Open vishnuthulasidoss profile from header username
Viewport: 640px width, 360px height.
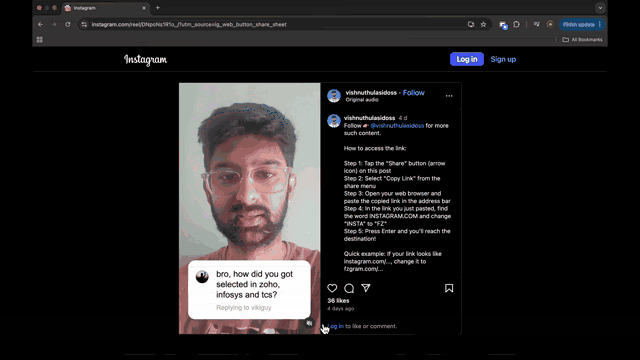[x=371, y=93]
